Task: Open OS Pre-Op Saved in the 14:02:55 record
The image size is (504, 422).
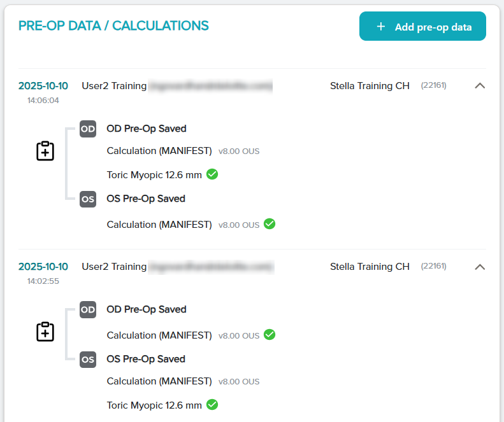Action: click(x=146, y=359)
